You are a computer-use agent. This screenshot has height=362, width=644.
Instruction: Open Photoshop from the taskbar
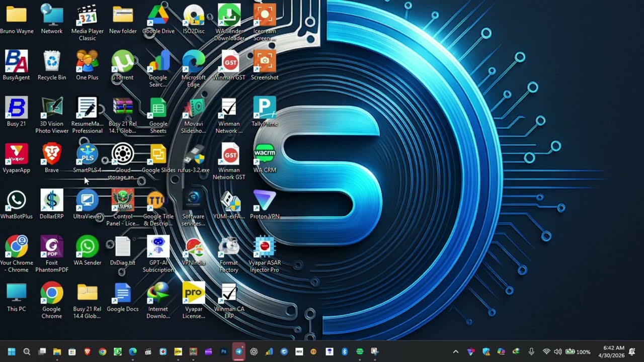point(223,351)
